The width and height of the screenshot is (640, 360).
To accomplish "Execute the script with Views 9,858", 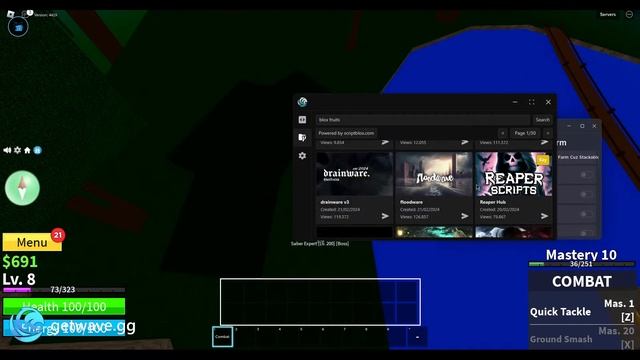I will (x=385, y=142).
